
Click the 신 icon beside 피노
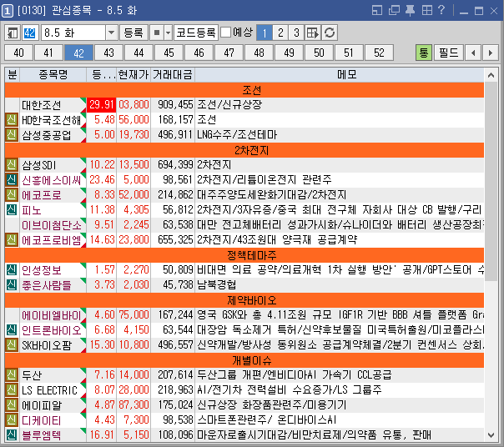coord(12,210)
